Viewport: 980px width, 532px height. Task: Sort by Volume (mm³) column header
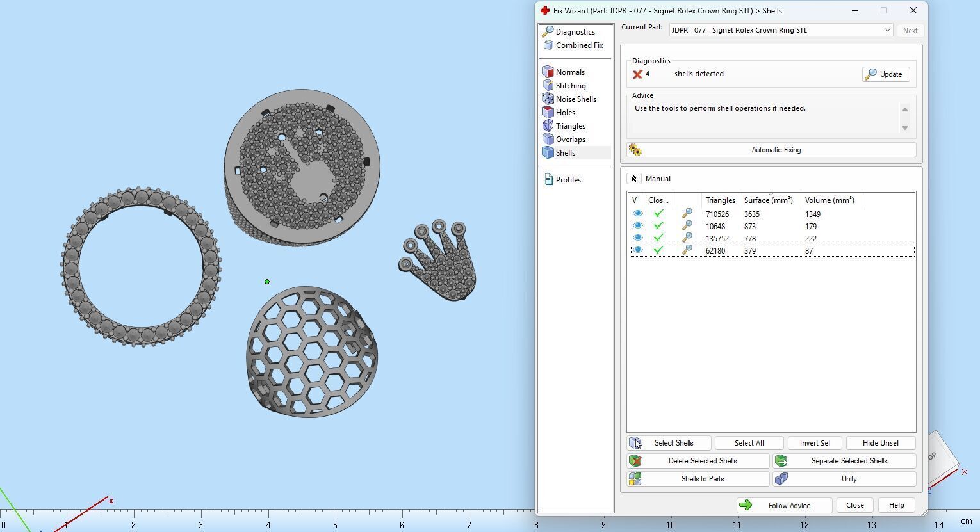(x=830, y=200)
